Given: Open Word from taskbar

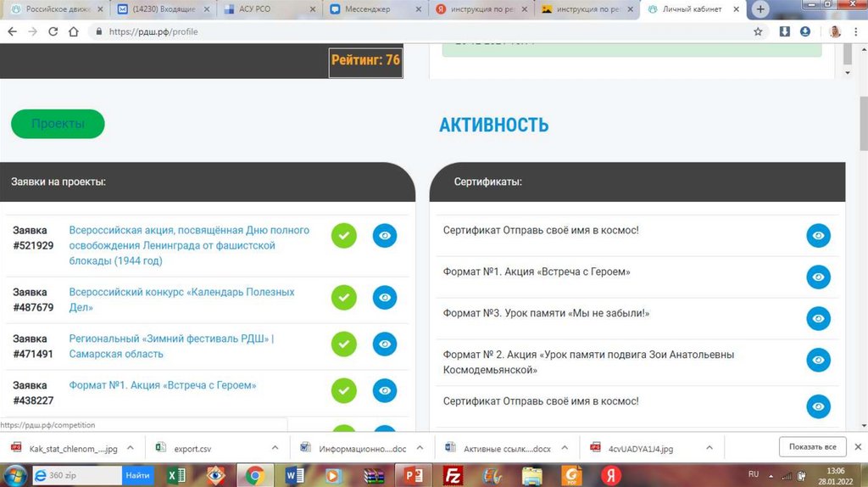Looking at the screenshot, I should coord(294,475).
